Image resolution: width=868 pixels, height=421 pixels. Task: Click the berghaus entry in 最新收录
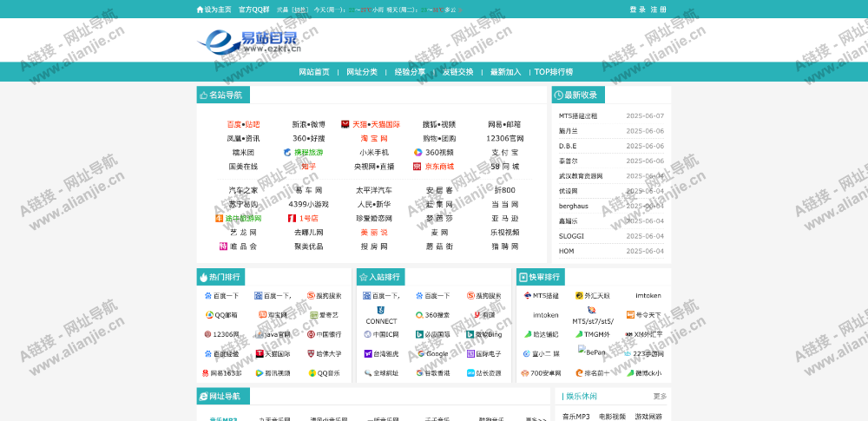574,206
